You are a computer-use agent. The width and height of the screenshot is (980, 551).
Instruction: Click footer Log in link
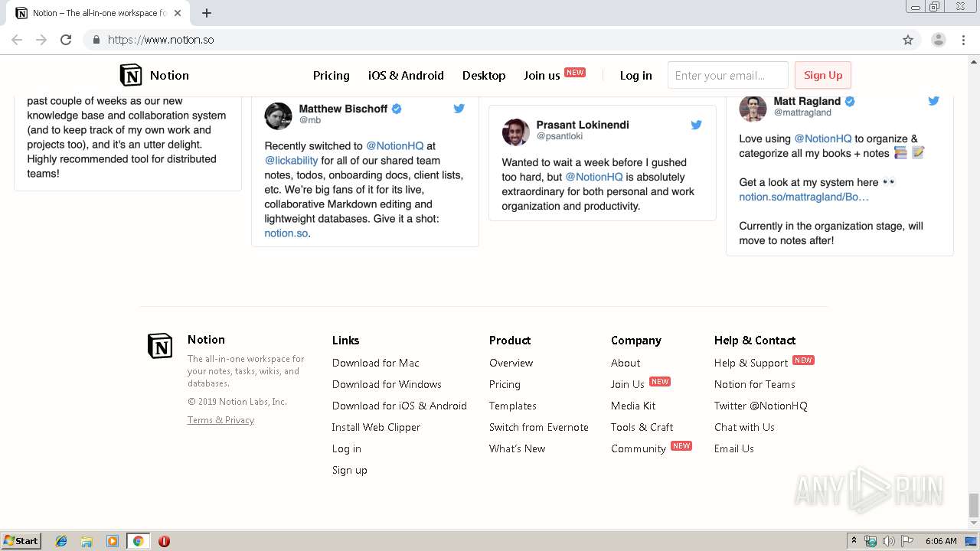tap(347, 448)
